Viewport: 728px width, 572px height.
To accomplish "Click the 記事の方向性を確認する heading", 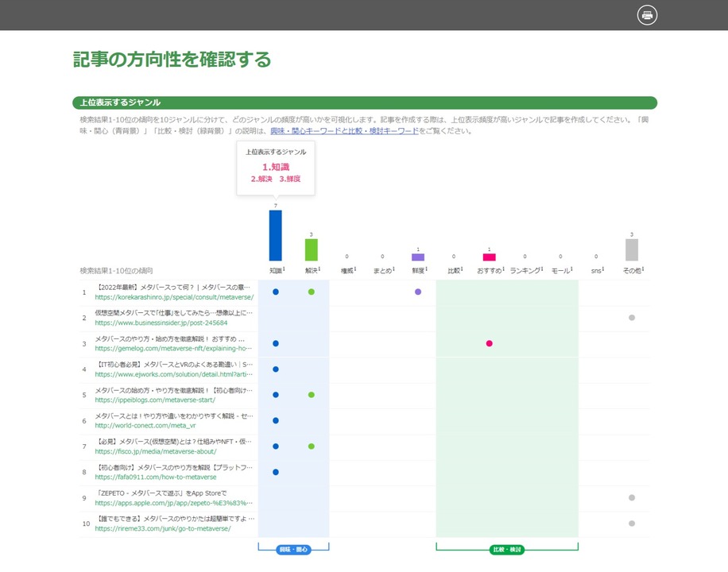I will [172, 60].
